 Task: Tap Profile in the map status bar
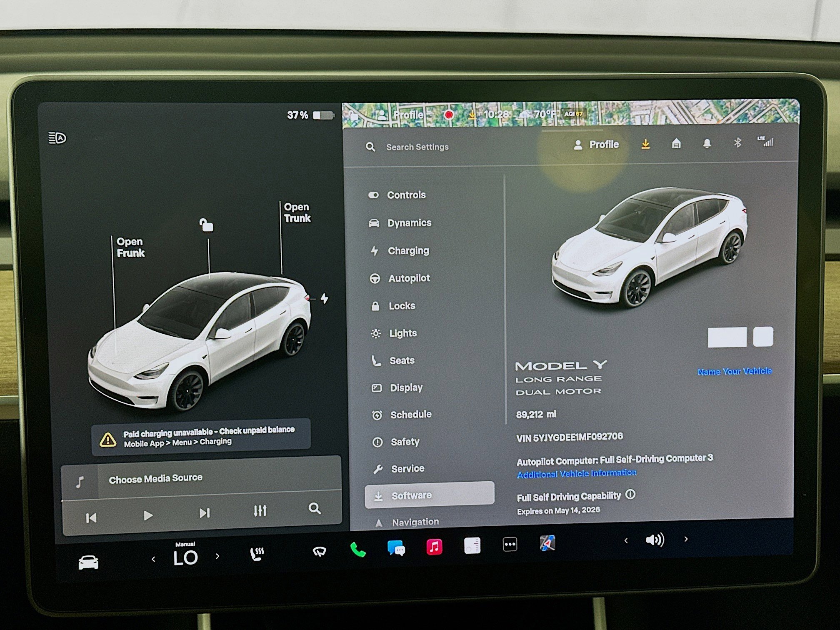[401, 115]
